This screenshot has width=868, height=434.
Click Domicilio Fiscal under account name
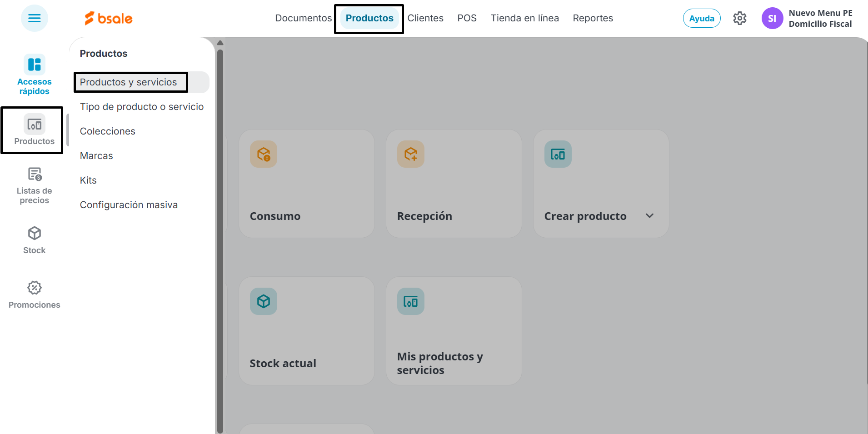820,24
